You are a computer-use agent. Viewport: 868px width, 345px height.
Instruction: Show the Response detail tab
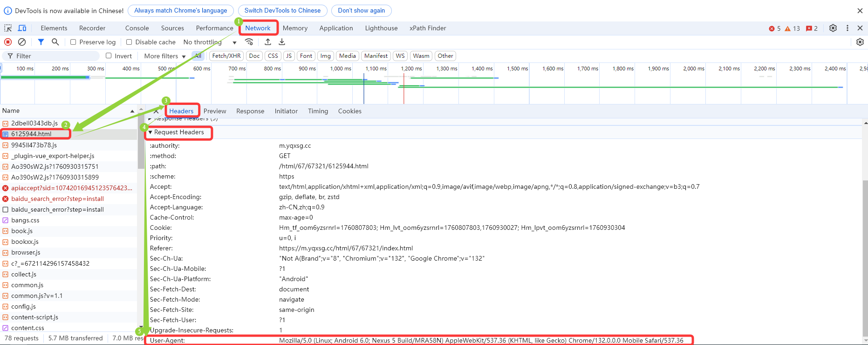tap(250, 111)
